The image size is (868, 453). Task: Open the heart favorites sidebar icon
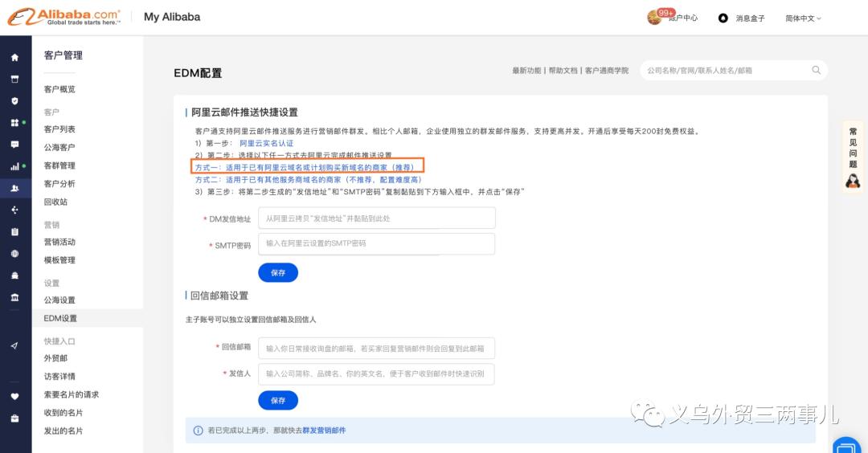pyautogui.click(x=15, y=396)
